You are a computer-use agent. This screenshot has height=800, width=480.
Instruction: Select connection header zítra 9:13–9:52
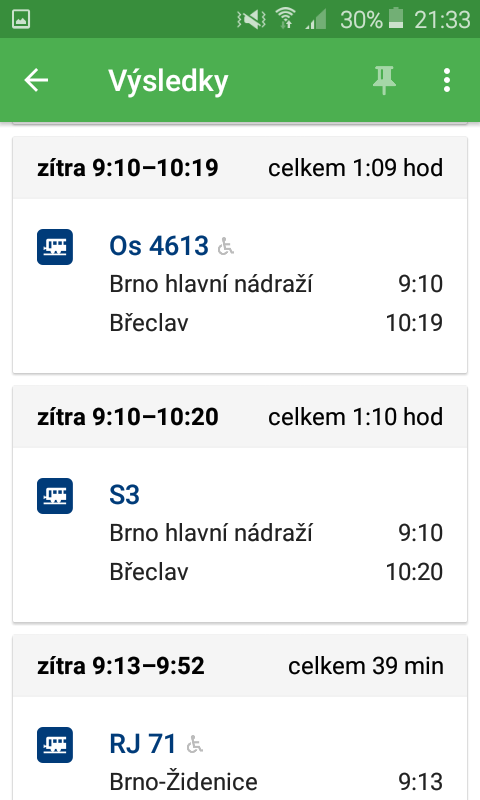tap(240, 666)
